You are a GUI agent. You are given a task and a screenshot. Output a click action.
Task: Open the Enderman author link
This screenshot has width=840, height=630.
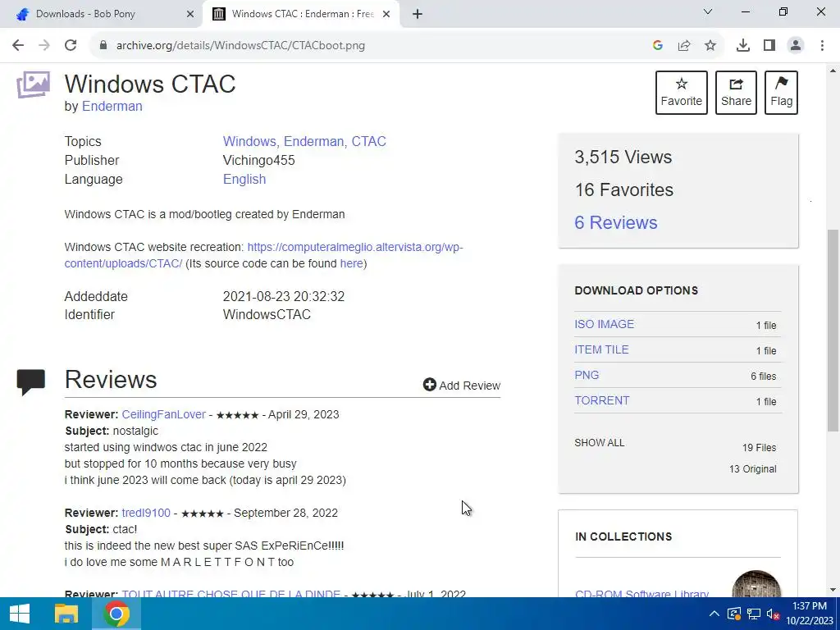coord(112,106)
